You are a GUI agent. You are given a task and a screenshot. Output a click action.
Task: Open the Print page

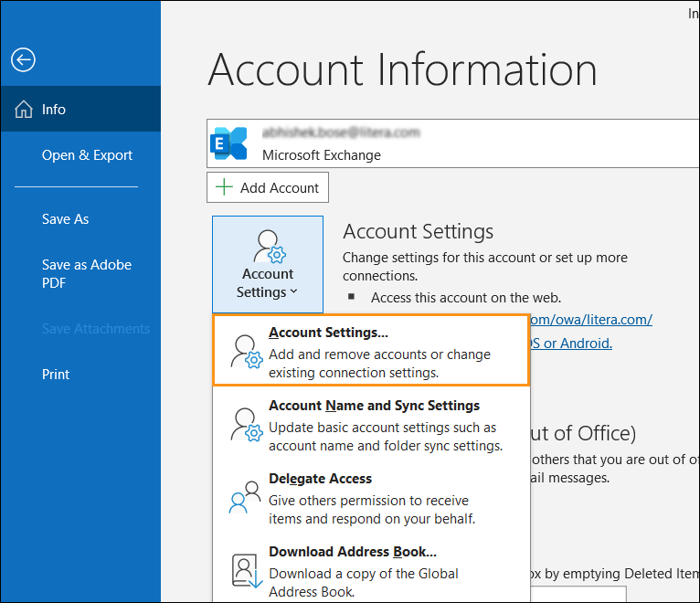56,374
